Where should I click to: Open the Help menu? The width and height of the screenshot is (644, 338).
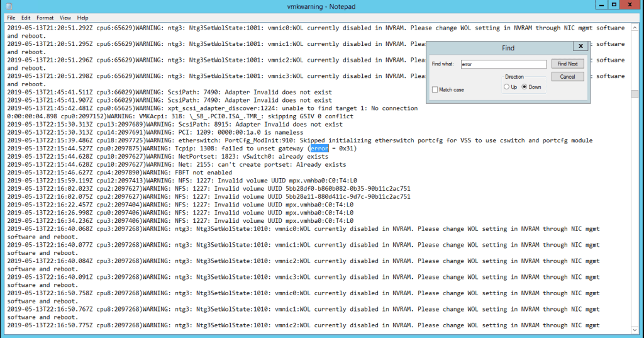tap(82, 18)
